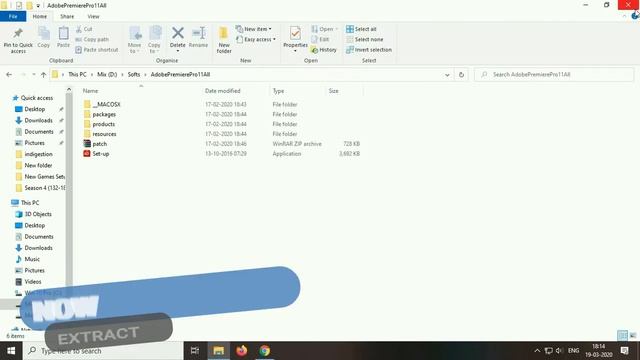Switch to the Home ribbon tab
Image resolution: width=640 pixels, height=360 pixels.
[40, 16]
